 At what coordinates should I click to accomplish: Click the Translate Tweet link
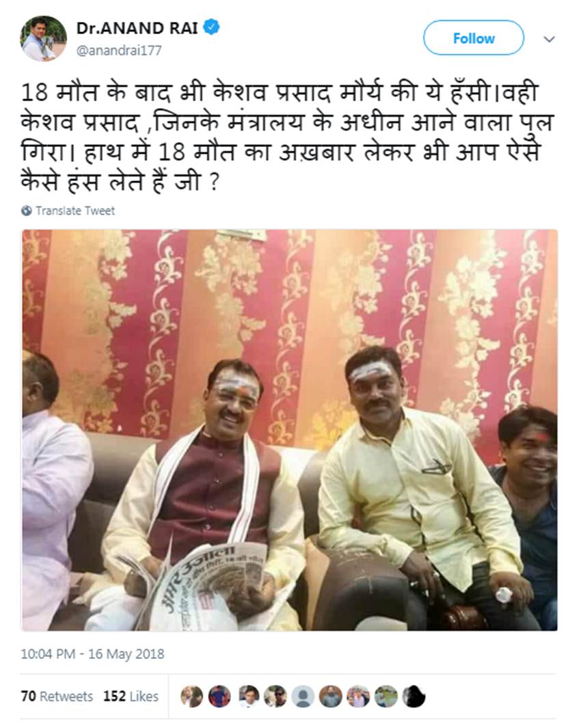[75, 211]
